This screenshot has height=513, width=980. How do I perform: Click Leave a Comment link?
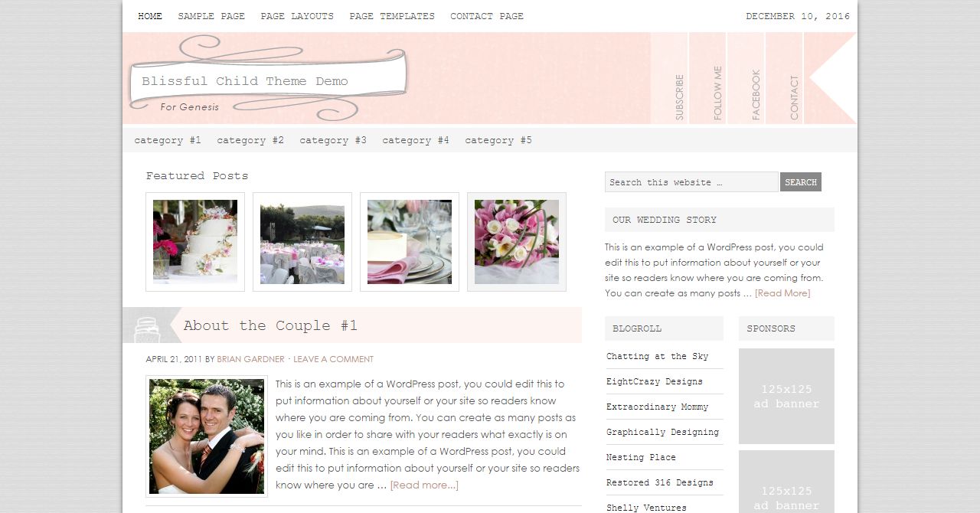click(x=333, y=359)
